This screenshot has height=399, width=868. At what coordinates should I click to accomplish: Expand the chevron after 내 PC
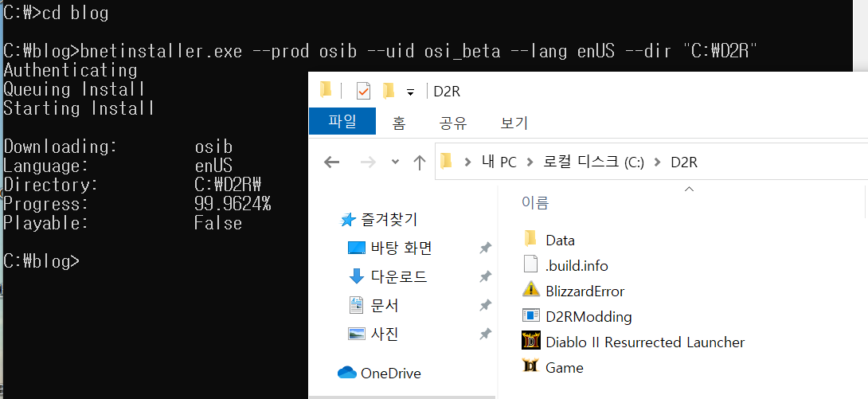click(530, 162)
